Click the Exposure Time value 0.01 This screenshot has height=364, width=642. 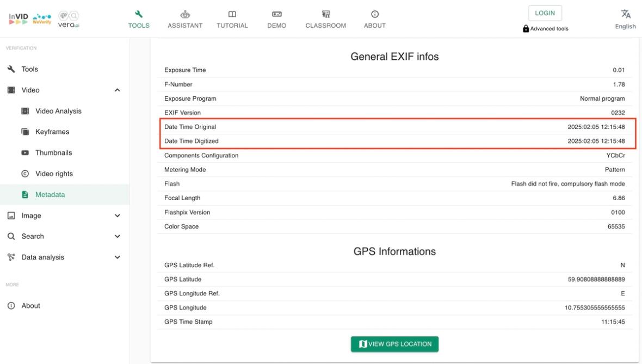619,70
